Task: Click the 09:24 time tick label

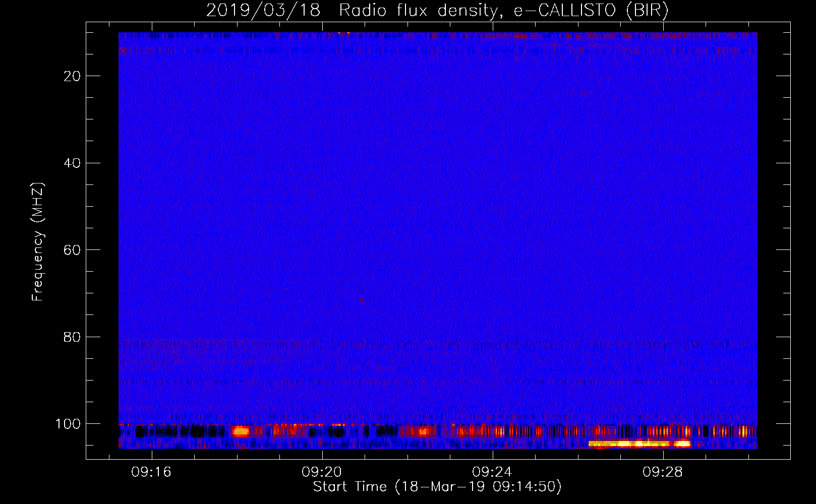Action: pyautogui.click(x=492, y=472)
